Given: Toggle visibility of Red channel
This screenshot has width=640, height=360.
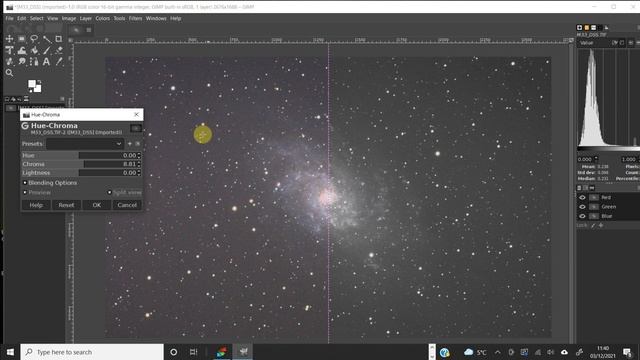Looking at the screenshot, I should coord(582,198).
